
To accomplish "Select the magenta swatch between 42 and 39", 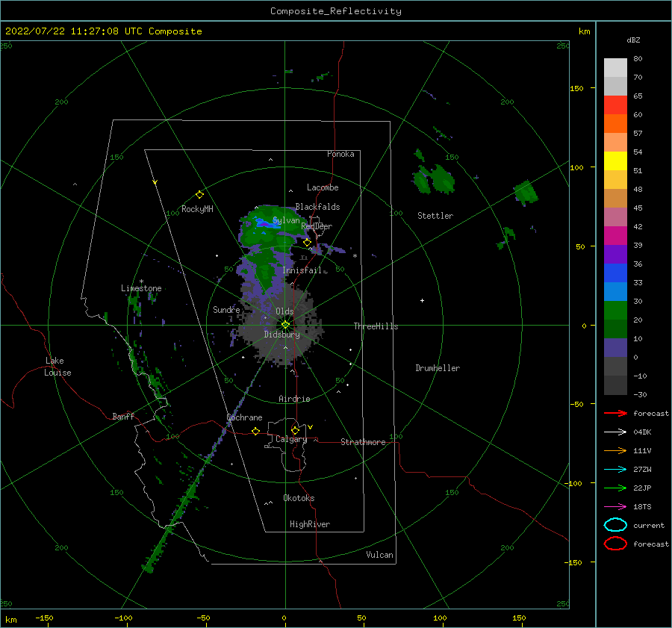I will 615,235.
